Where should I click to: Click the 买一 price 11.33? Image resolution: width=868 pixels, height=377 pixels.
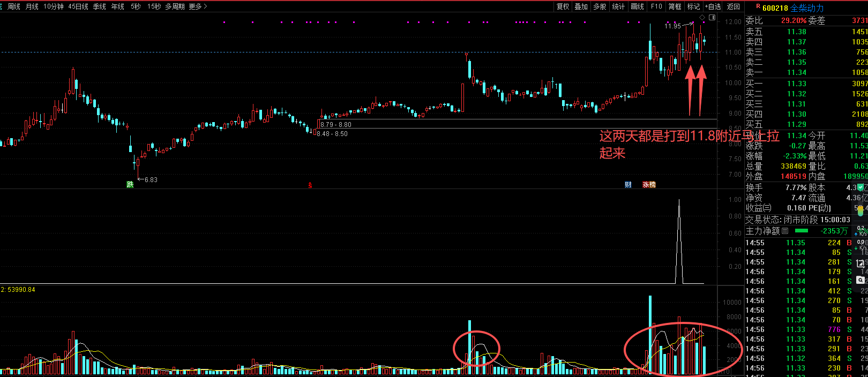(x=796, y=84)
